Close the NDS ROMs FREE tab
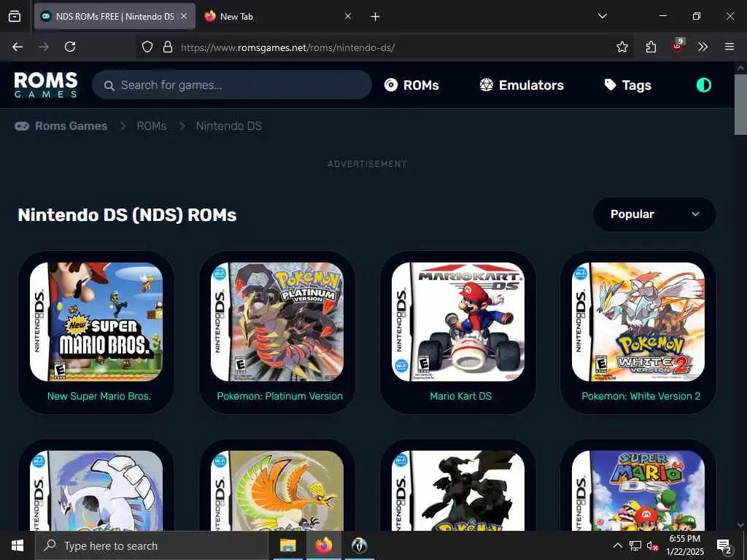Screen dimensions: 747x560 [x=184, y=16]
